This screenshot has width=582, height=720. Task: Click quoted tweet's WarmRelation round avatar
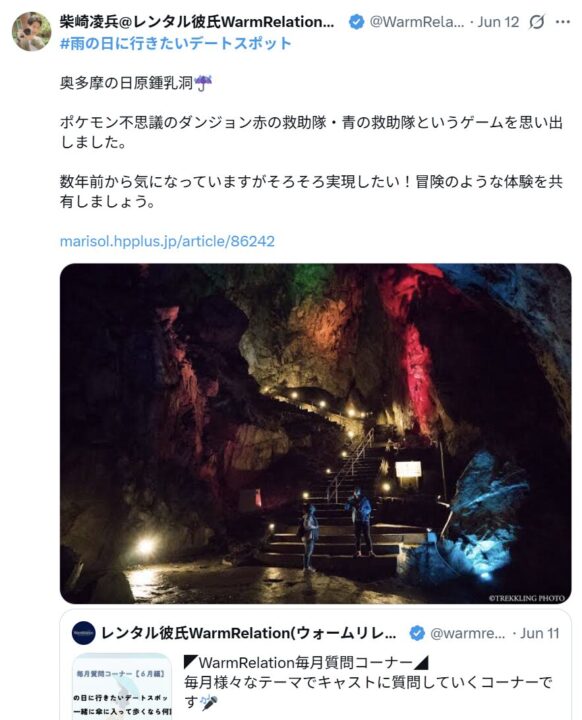84,633
